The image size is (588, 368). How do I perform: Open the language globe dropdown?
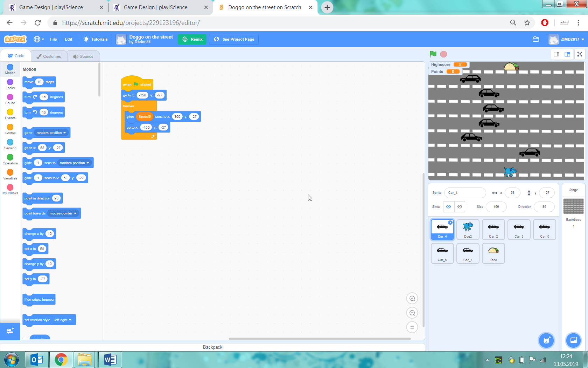click(39, 39)
